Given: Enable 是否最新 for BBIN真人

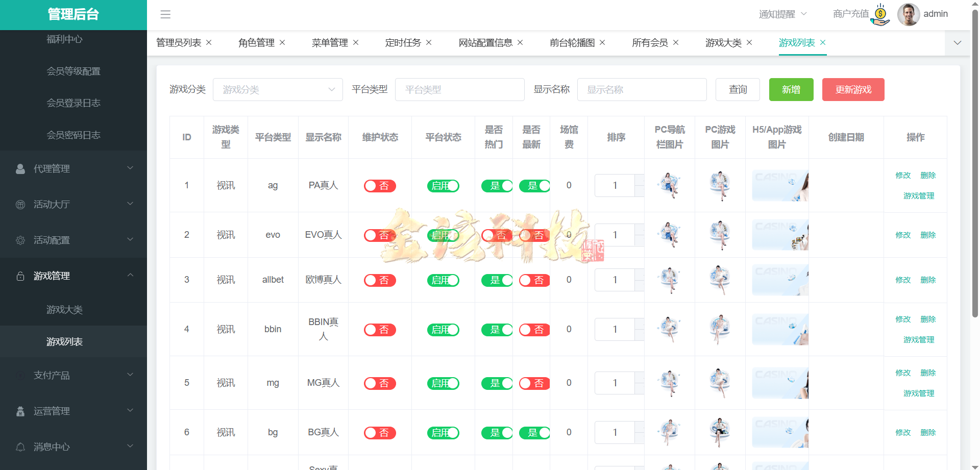Looking at the screenshot, I should point(534,329).
